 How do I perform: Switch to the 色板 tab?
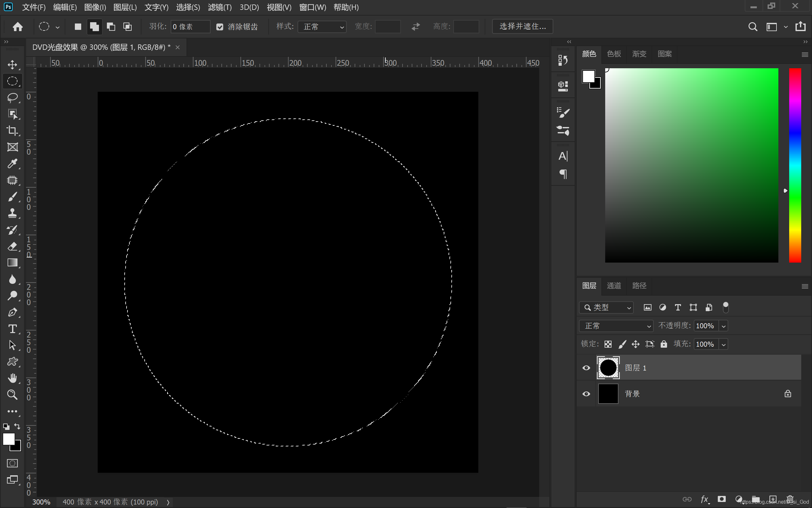coord(614,54)
